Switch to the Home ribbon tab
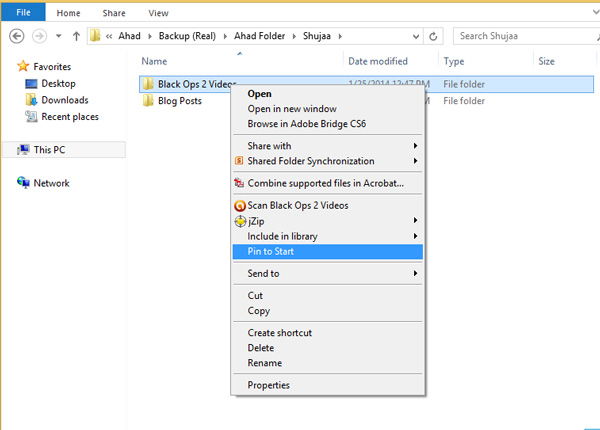600x430 pixels. pos(68,13)
